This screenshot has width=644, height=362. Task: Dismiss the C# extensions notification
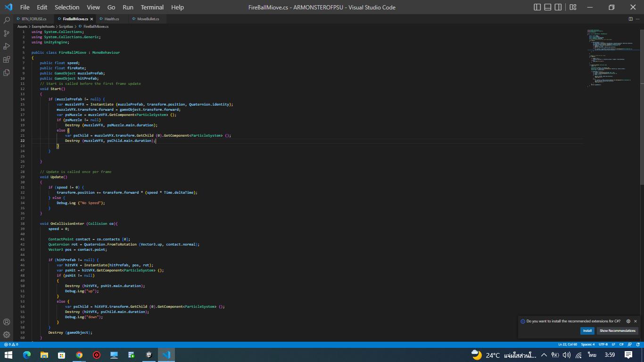click(x=636, y=321)
